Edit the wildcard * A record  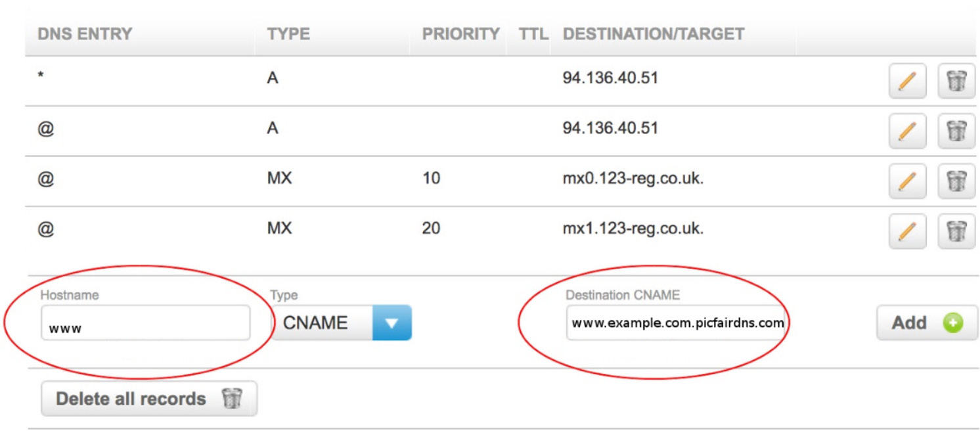tap(907, 81)
